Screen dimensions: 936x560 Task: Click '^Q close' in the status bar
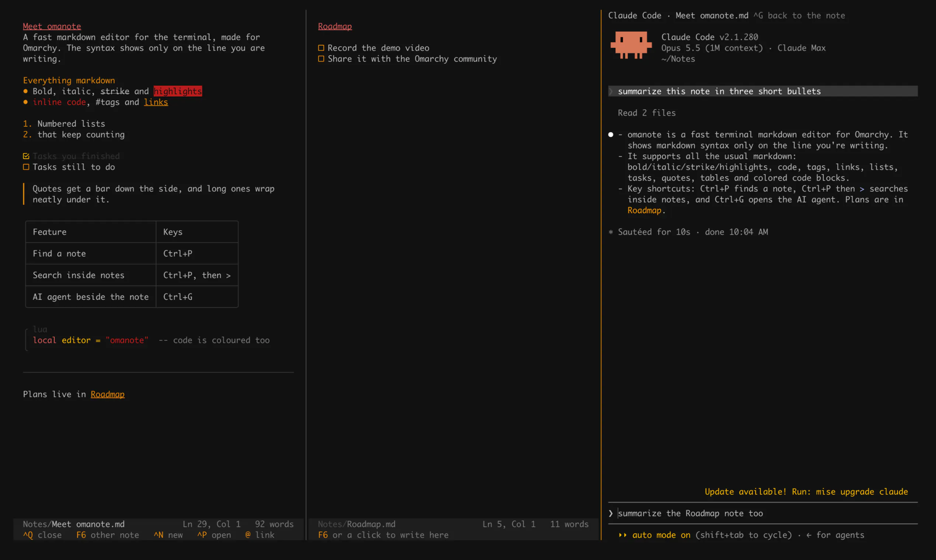[42, 535]
